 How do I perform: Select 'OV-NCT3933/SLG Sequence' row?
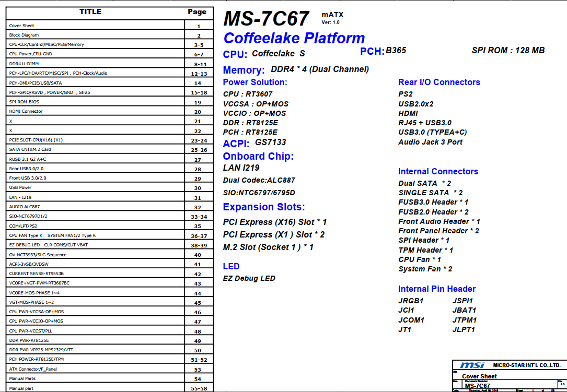click(x=110, y=255)
